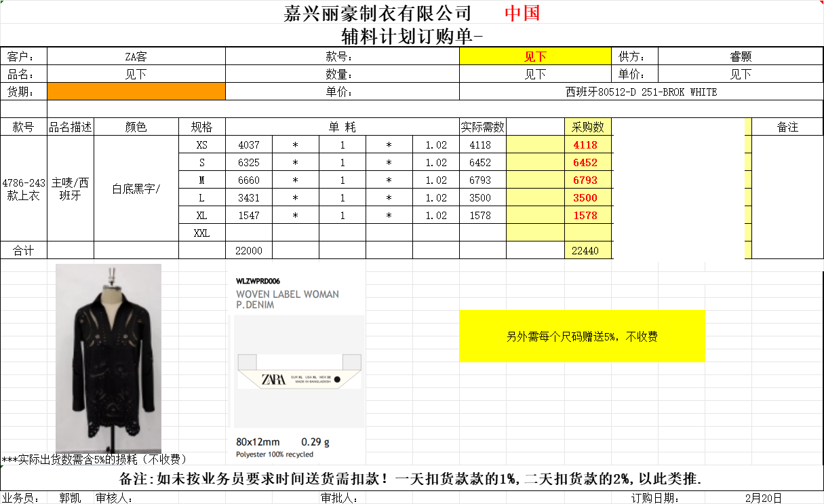The image size is (824, 504).
Task: Click the 备注 column header cell
Action: pyautogui.click(x=787, y=127)
